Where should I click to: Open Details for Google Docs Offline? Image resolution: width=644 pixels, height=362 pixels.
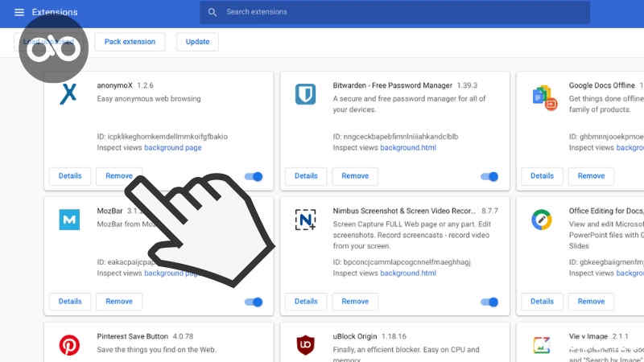[x=542, y=176]
